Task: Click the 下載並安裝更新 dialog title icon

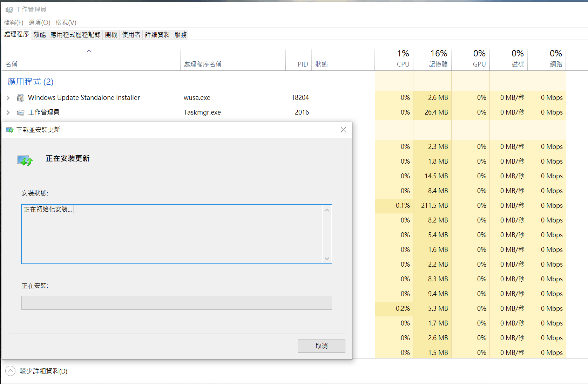Action: coord(10,130)
